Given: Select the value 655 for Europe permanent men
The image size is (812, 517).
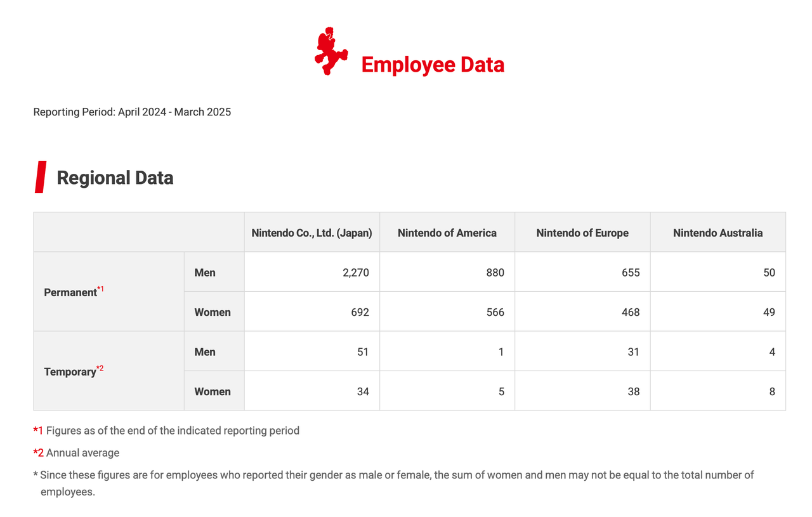Looking at the screenshot, I should 631,273.
